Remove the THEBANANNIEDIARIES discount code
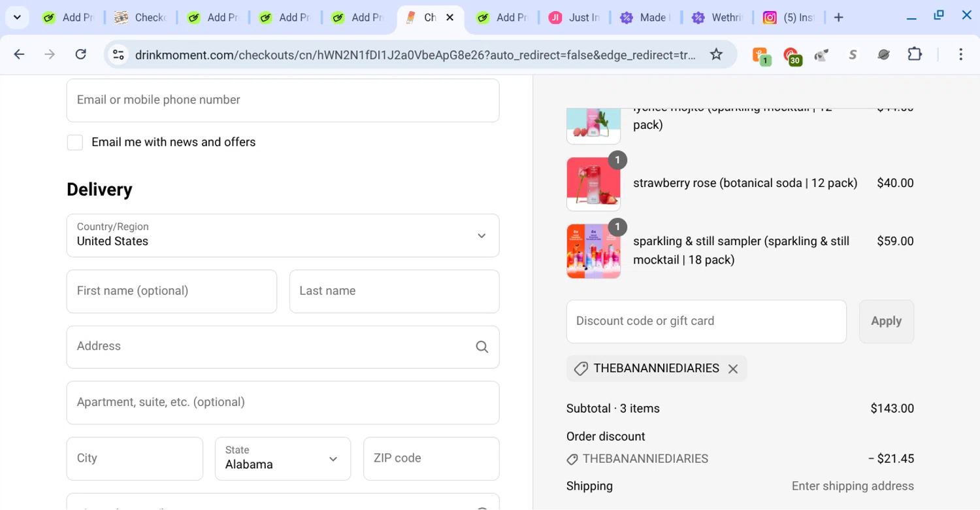Viewport: 980px width, 510px height. point(733,369)
